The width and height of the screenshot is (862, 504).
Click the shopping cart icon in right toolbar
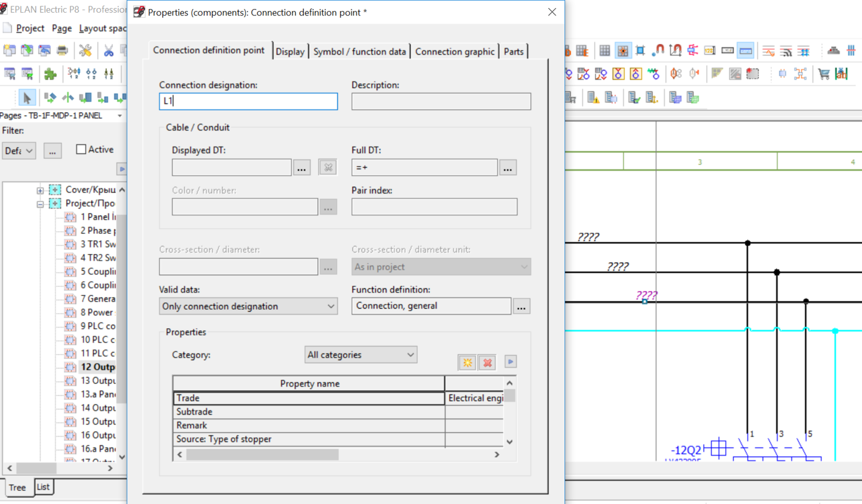[823, 74]
